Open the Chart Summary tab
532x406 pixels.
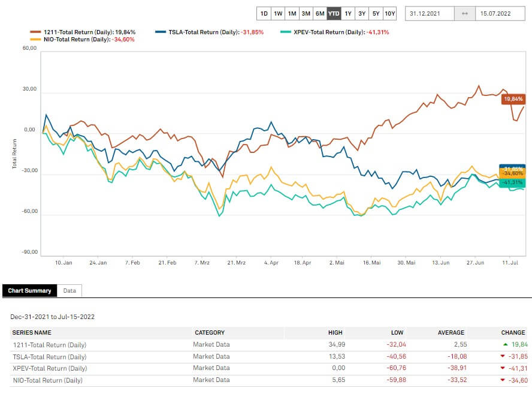point(29,291)
